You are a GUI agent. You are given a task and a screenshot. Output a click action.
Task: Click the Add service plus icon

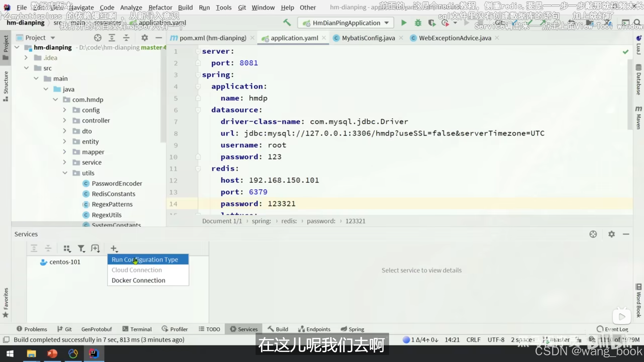[x=114, y=248]
